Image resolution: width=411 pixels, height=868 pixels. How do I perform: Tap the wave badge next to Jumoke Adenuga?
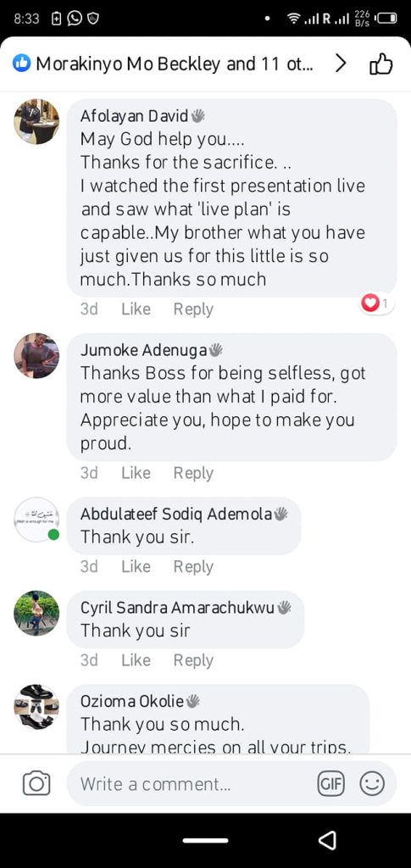[216, 350]
